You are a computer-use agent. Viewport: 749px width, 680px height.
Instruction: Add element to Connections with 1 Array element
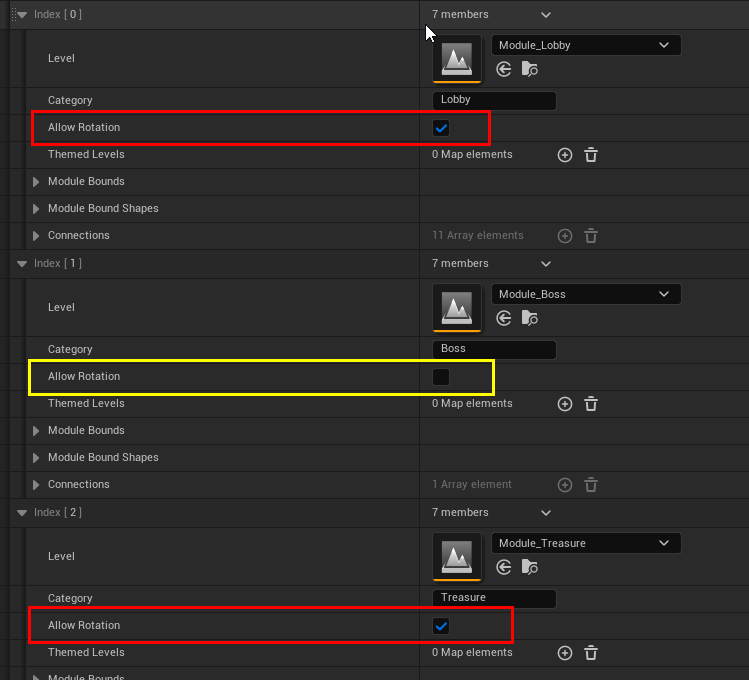pos(565,485)
